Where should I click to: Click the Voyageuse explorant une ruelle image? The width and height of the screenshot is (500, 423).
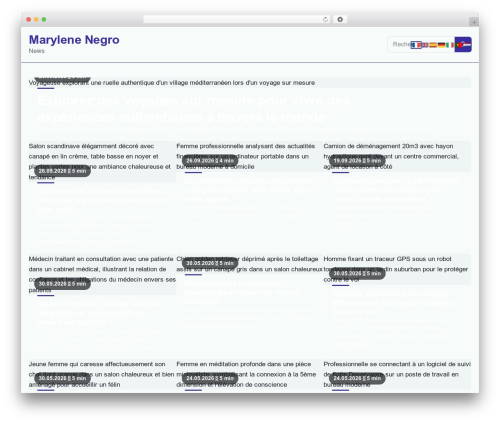pyautogui.click(x=250, y=83)
